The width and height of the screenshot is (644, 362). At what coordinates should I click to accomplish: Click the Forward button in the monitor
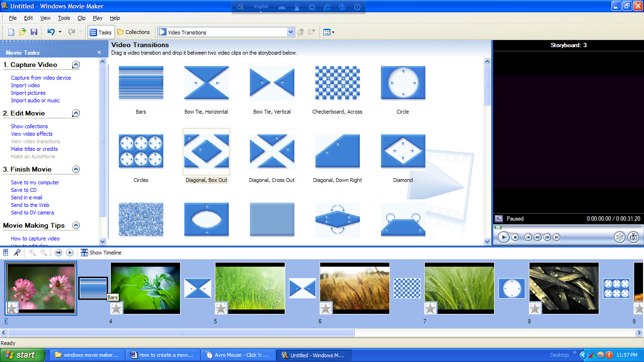[x=557, y=238]
